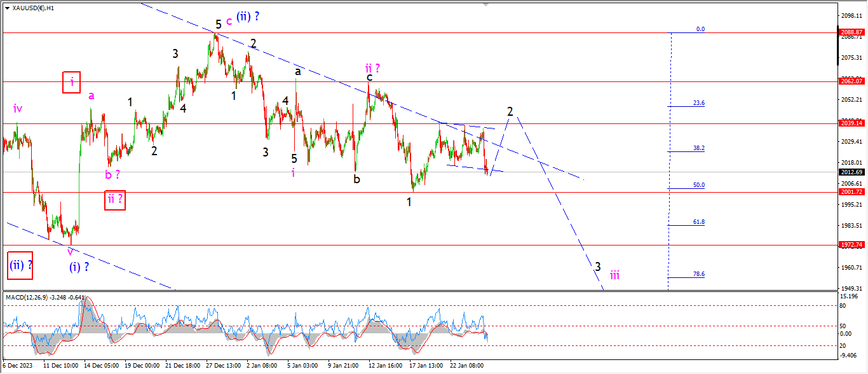Select the boxed blue '(ii) ?' label bottom-left

pyautogui.click(x=20, y=265)
